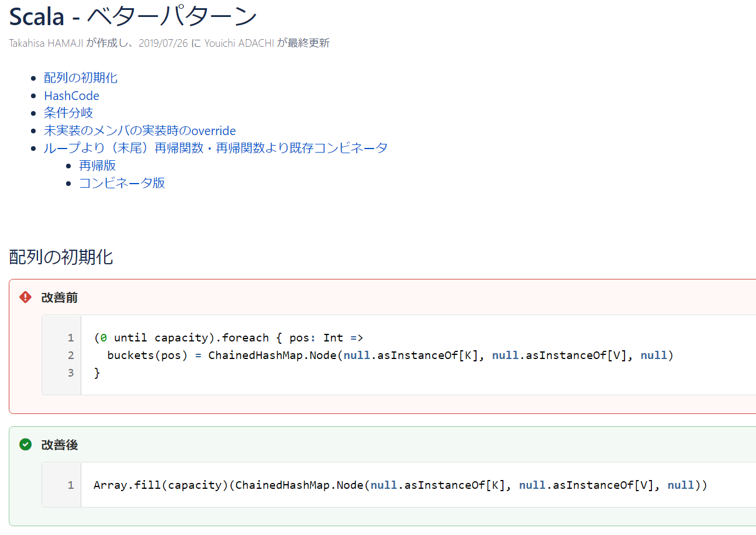Image resolution: width=756 pixels, height=535 pixels.
Task: Go to 未実装のメンバの実装時のoverride link
Action: (140, 130)
